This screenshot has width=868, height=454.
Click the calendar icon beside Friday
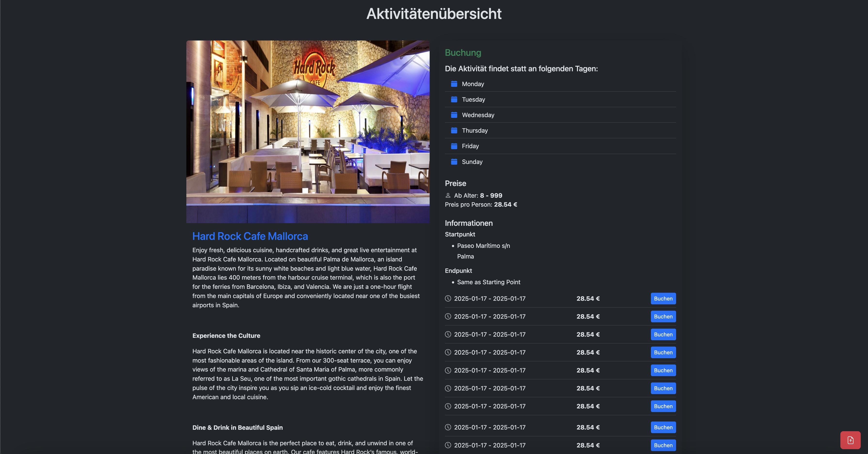[x=454, y=146]
